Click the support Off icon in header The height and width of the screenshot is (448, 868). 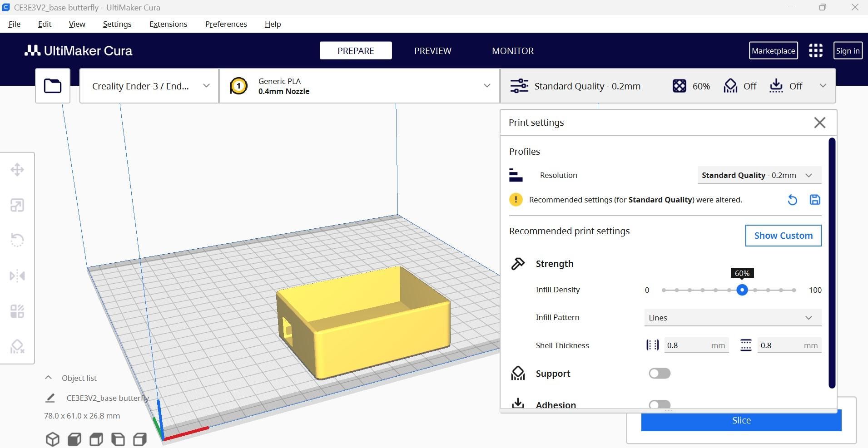[730, 86]
